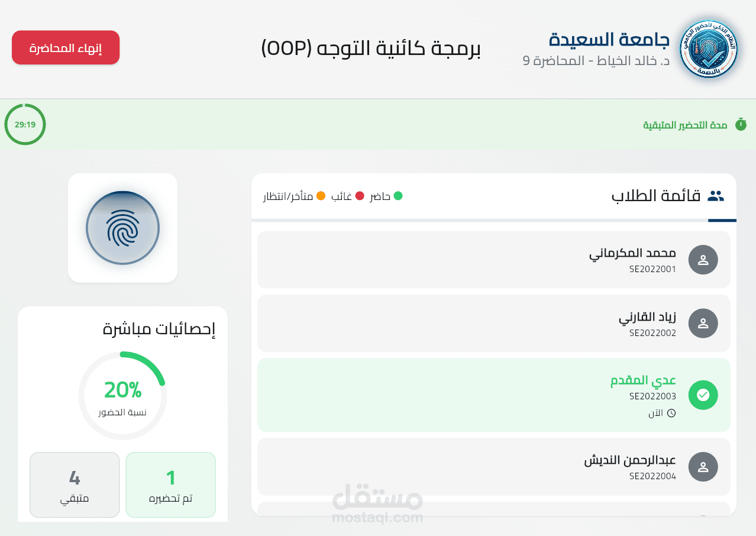
Task: Select student row SE2022001
Action: click(494, 260)
